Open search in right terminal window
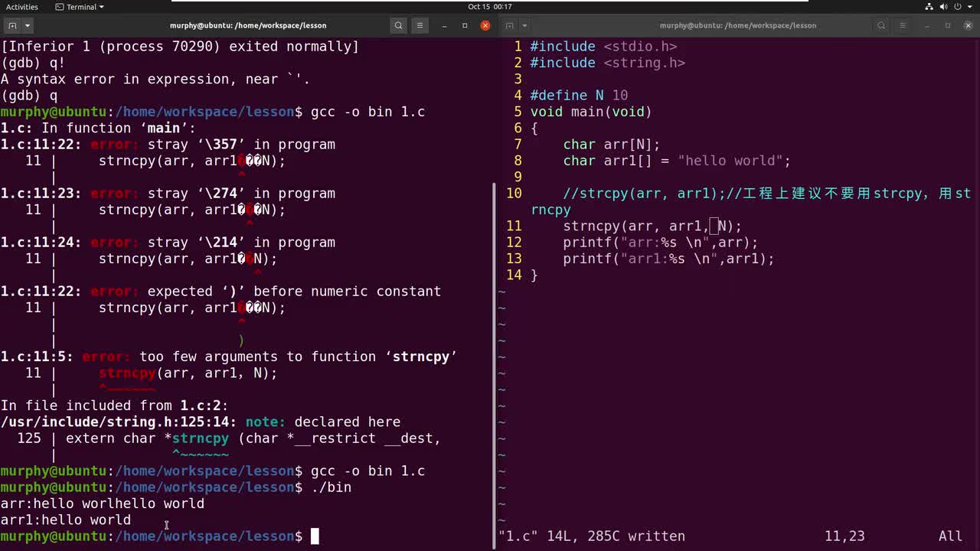980x551 pixels. tap(881, 25)
